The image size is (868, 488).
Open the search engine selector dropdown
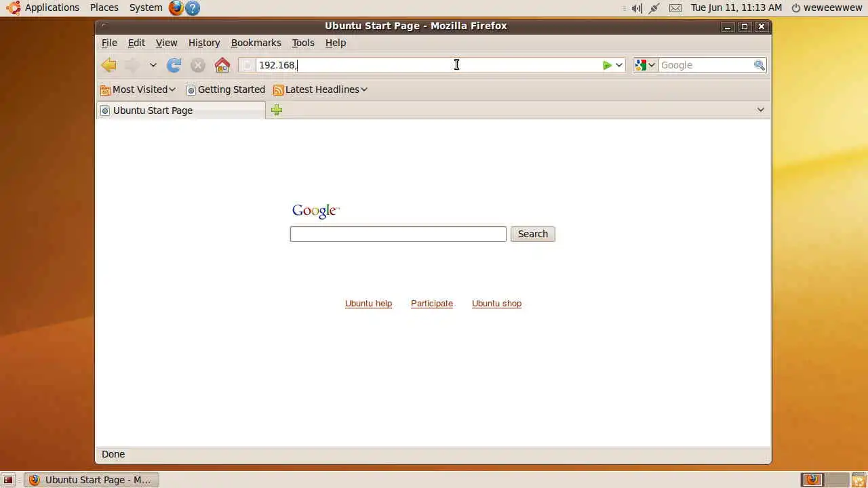point(645,65)
